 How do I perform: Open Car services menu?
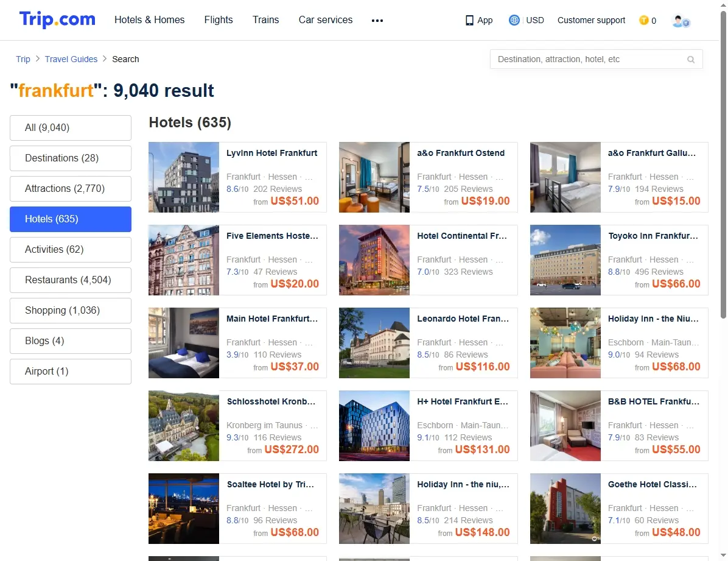326,19
